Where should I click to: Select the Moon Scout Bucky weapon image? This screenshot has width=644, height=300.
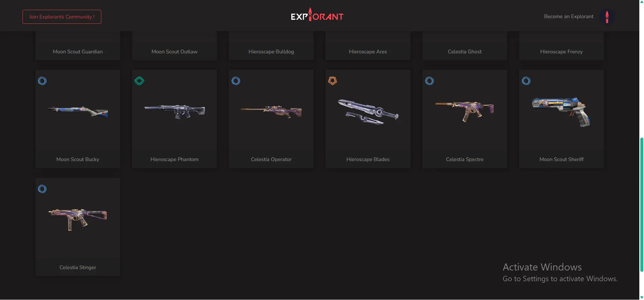point(78,111)
